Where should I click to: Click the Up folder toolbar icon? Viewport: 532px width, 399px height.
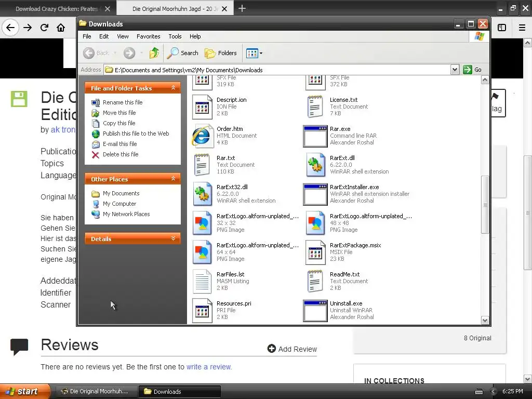(154, 53)
